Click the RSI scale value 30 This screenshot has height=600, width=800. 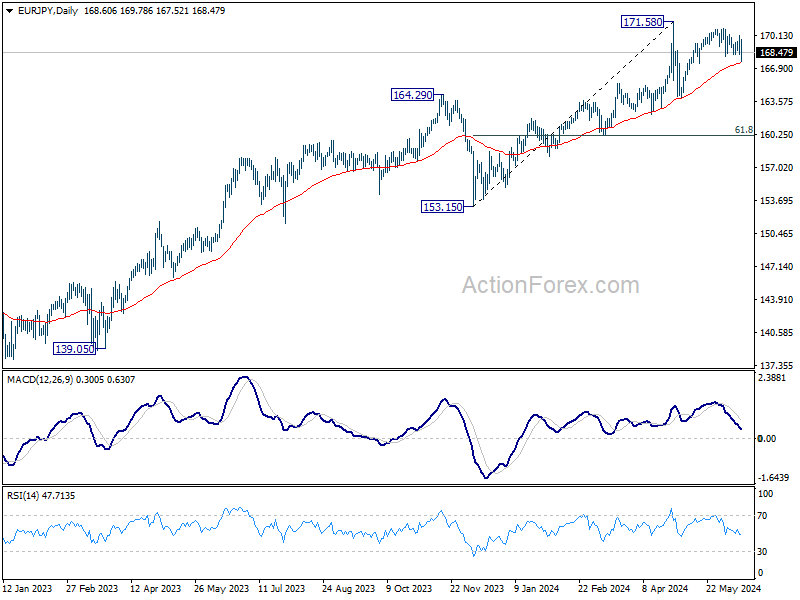(x=762, y=552)
